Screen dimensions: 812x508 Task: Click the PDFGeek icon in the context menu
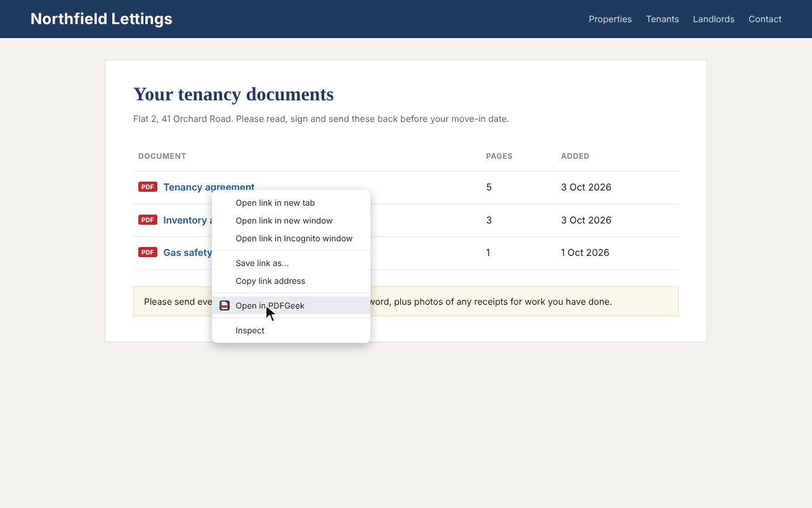(225, 305)
